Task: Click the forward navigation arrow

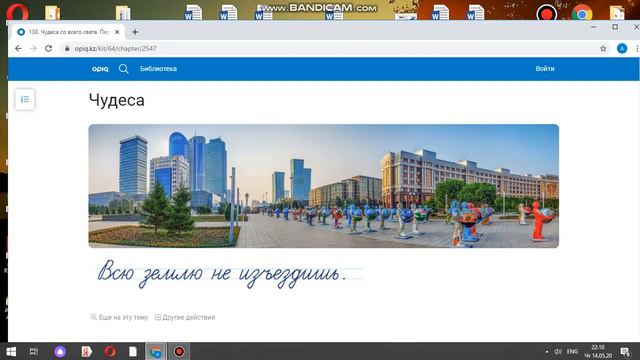Action: (x=33, y=49)
